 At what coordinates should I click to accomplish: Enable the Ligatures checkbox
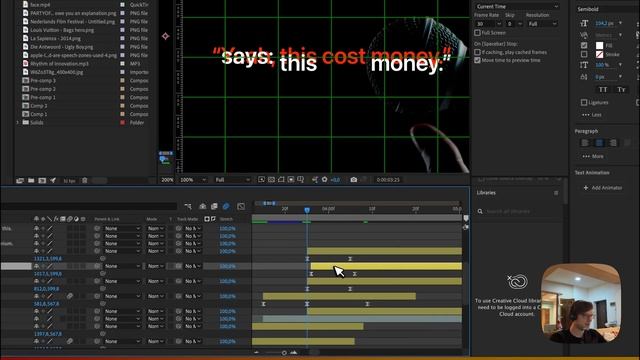click(584, 102)
